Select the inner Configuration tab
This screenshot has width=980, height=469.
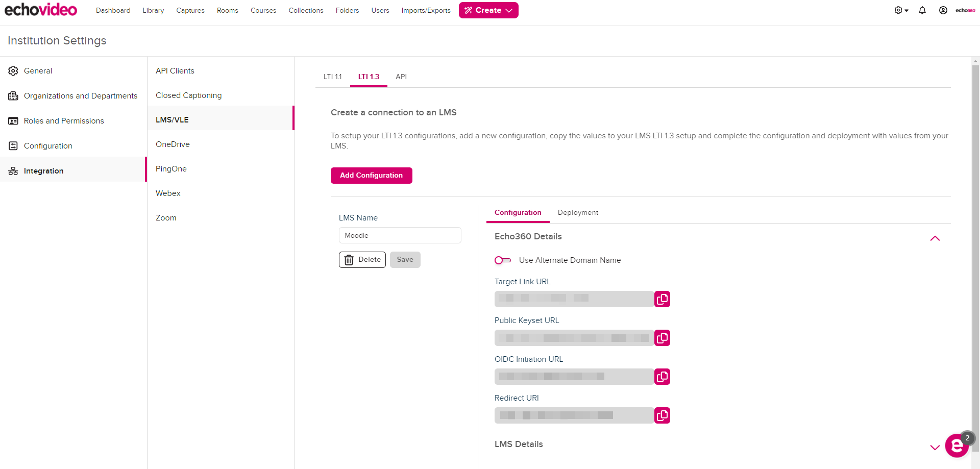(x=518, y=213)
